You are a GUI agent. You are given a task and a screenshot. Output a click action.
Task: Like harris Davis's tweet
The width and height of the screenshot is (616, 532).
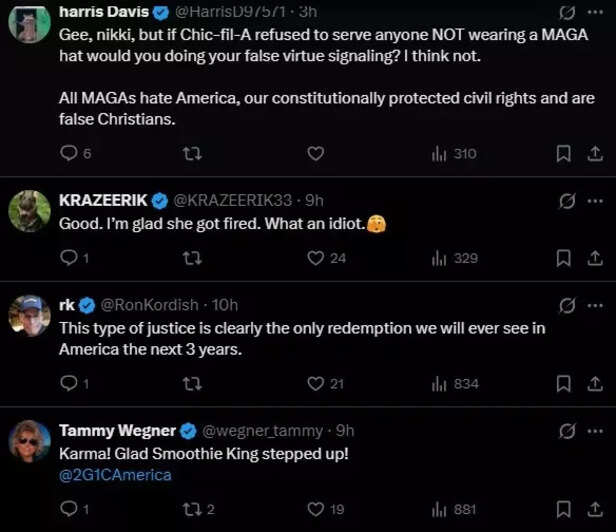pyautogui.click(x=315, y=153)
